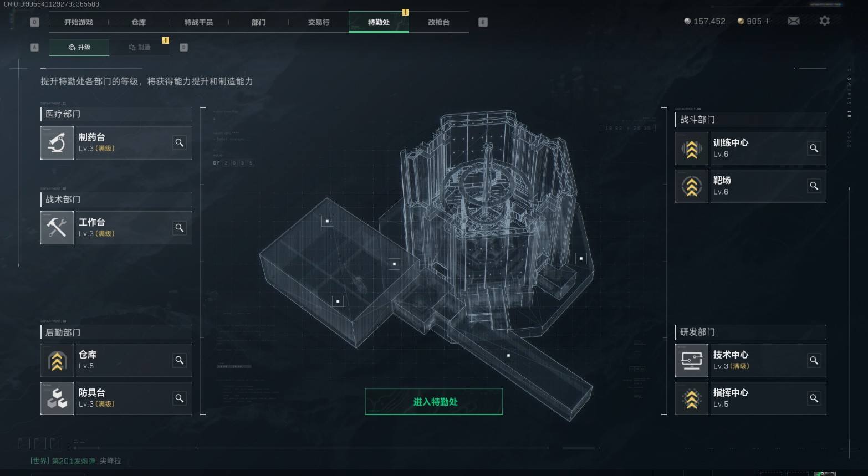
Task: Click the 训练中心 upgrade icon
Action: 692,149
